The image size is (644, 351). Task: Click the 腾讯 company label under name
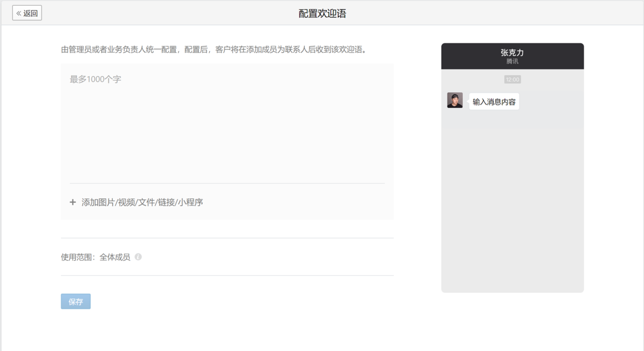coord(512,62)
